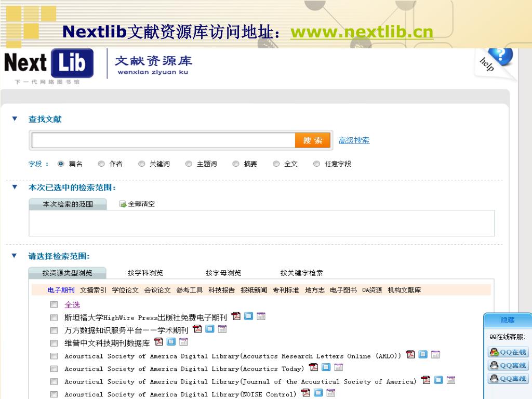Open PDF icon for Journal of the Acoustical Society row
This screenshot has height=399, width=532.
point(426,380)
